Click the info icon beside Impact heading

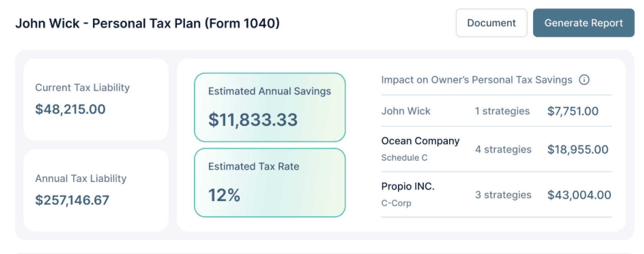pyautogui.click(x=584, y=80)
